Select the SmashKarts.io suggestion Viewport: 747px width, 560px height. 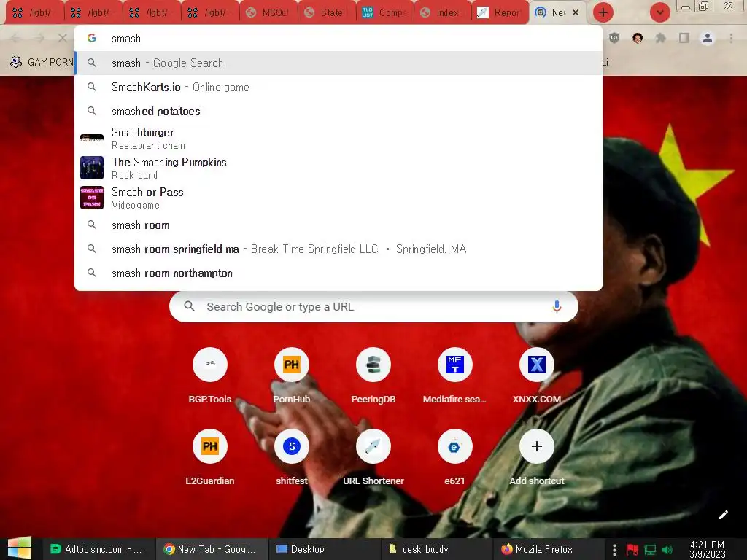[x=338, y=87]
